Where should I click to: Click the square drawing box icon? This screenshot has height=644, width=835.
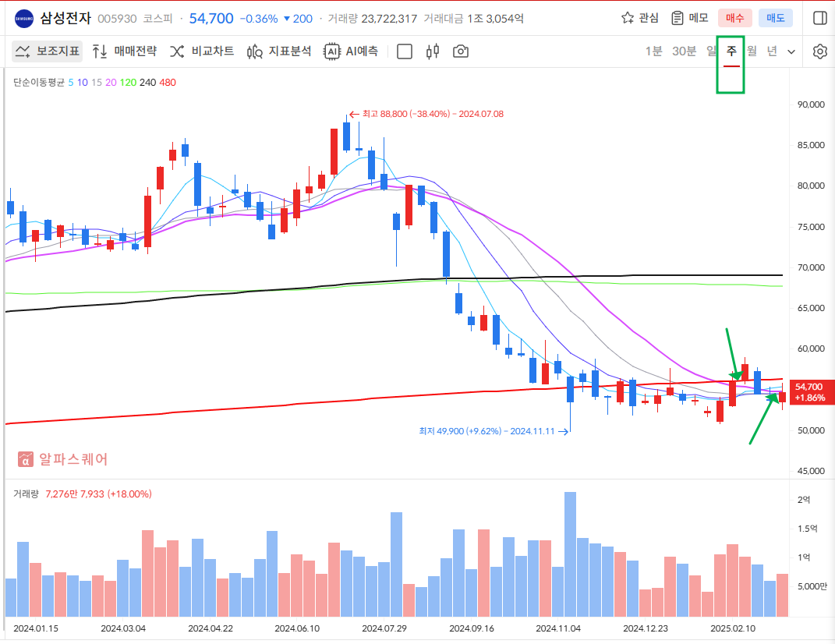(405, 51)
